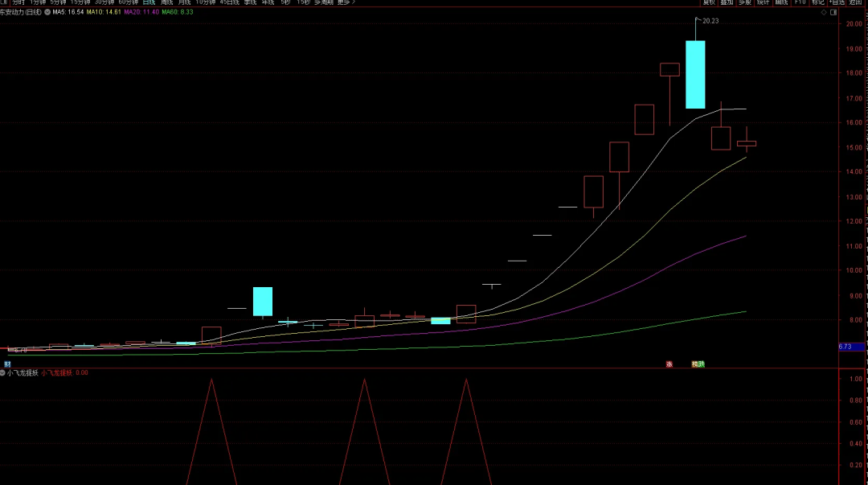Select the 日线 daily chart tab
Image resolution: width=868 pixels, height=485 pixels.
pos(149,2)
